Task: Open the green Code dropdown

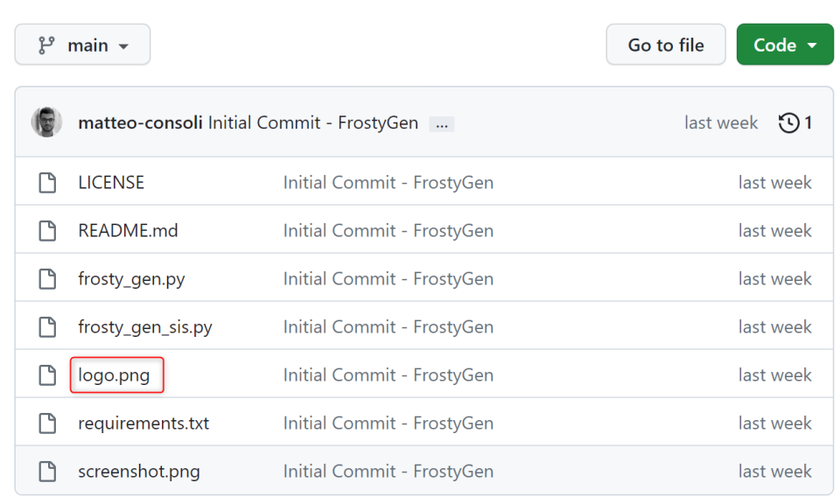Action: tap(784, 44)
